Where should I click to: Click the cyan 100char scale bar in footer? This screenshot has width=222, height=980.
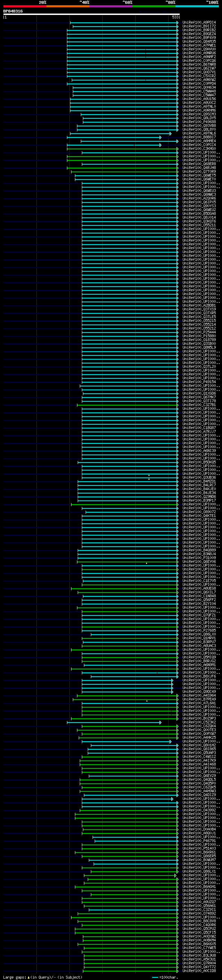[155, 977]
